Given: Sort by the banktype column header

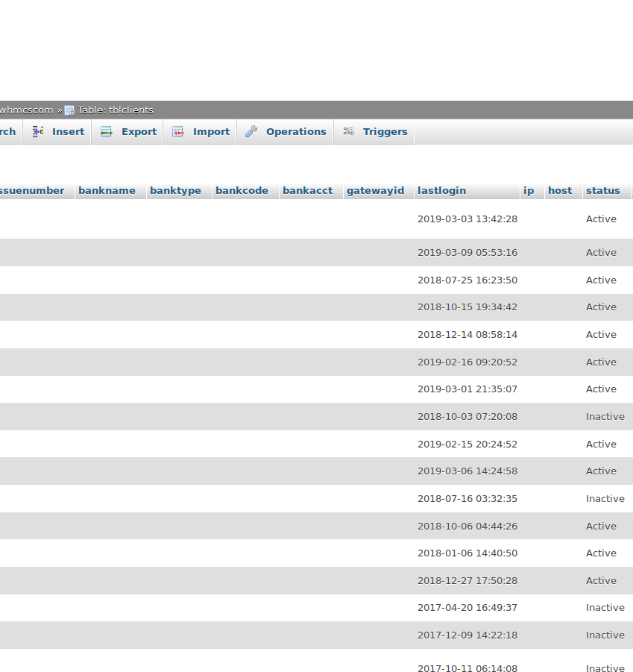Looking at the screenshot, I should (176, 191).
